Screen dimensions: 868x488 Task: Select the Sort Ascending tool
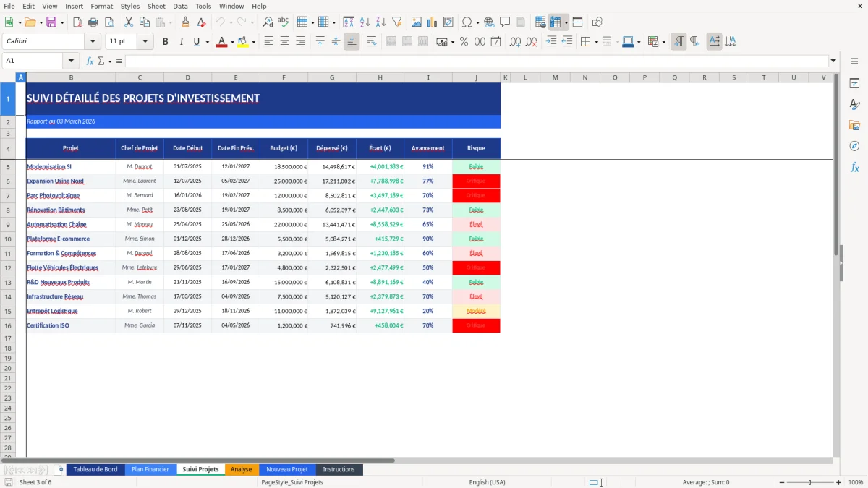tap(367, 22)
